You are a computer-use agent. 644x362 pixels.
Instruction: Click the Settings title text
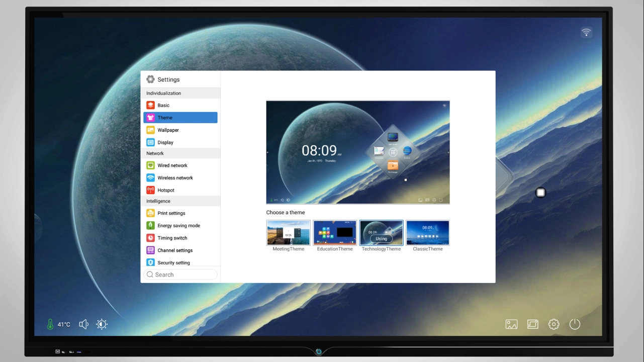click(168, 79)
